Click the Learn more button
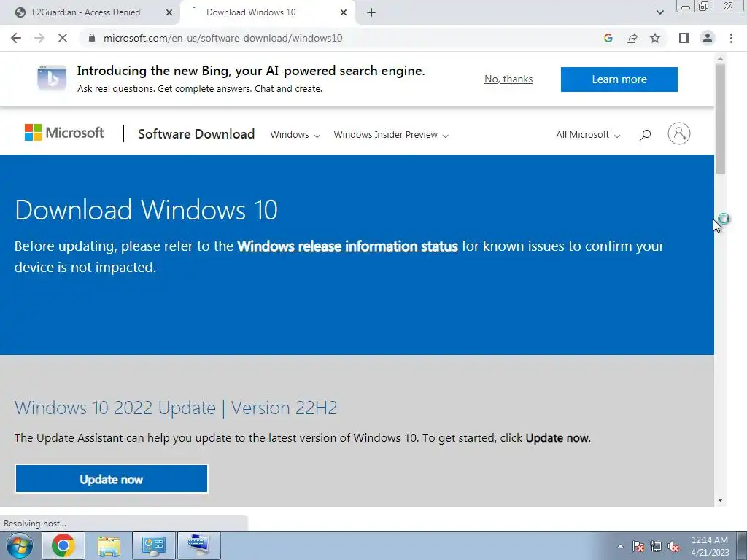This screenshot has width=747, height=560. [619, 79]
